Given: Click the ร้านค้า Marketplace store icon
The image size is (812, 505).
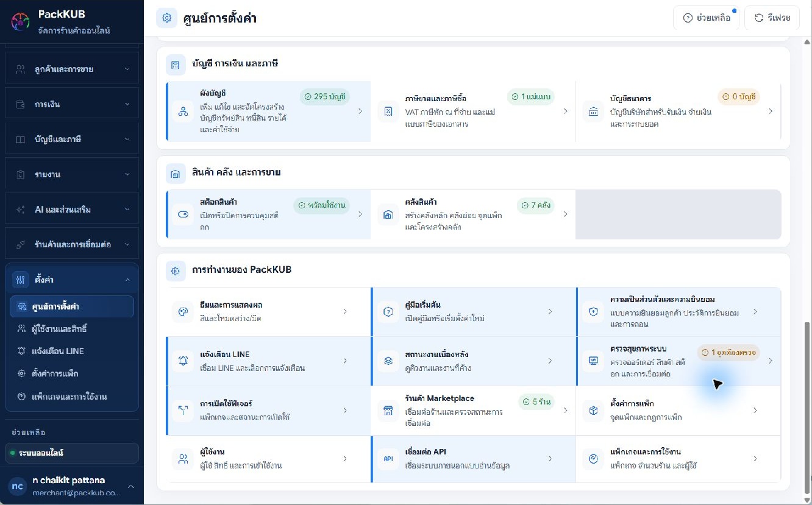Looking at the screenshot, I should tap(388, 411).
